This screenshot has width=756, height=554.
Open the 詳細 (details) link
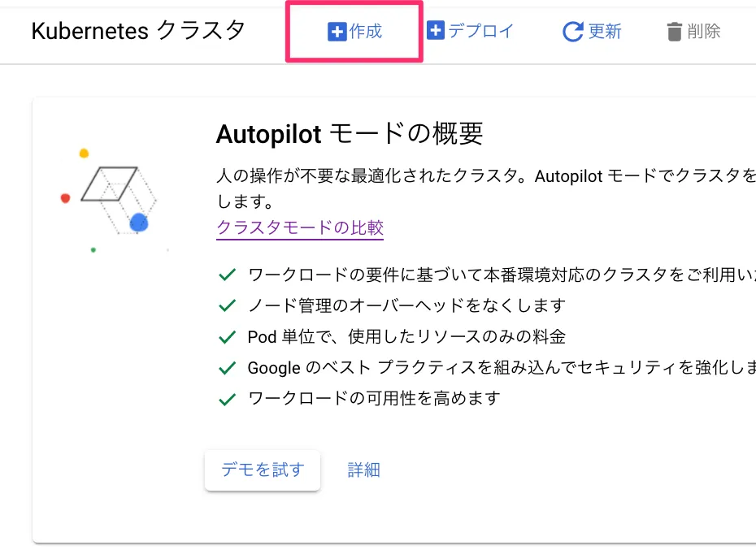[364, 470]
